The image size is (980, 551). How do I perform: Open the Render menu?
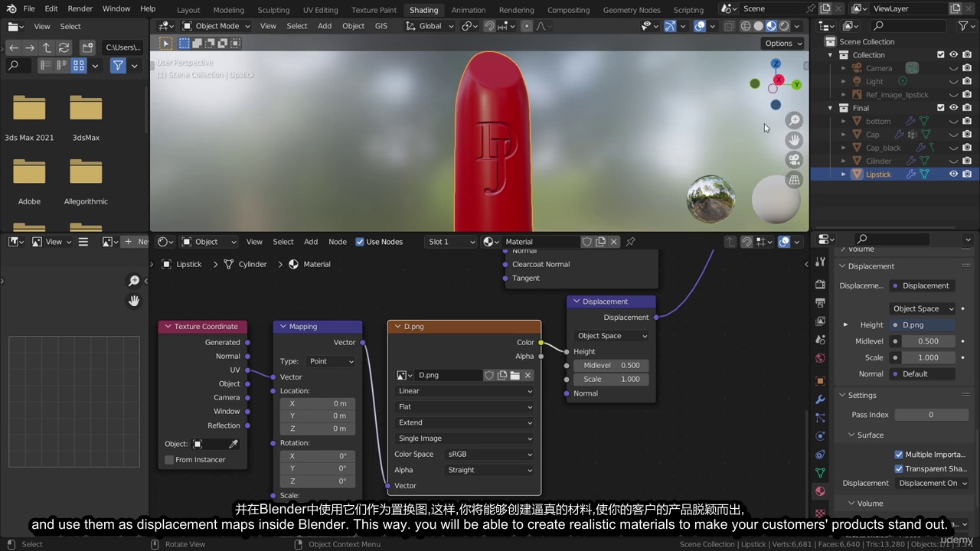click(80, 8)
